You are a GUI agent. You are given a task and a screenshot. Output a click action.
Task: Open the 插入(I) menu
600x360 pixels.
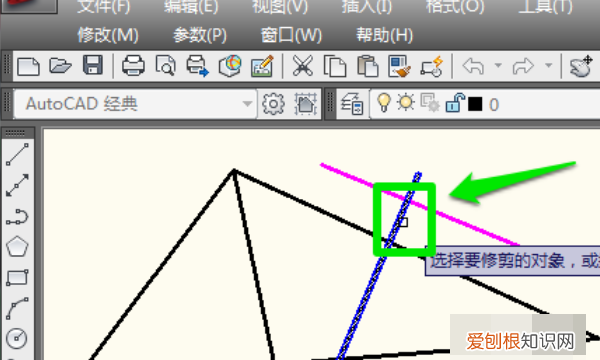pos(367,7)
